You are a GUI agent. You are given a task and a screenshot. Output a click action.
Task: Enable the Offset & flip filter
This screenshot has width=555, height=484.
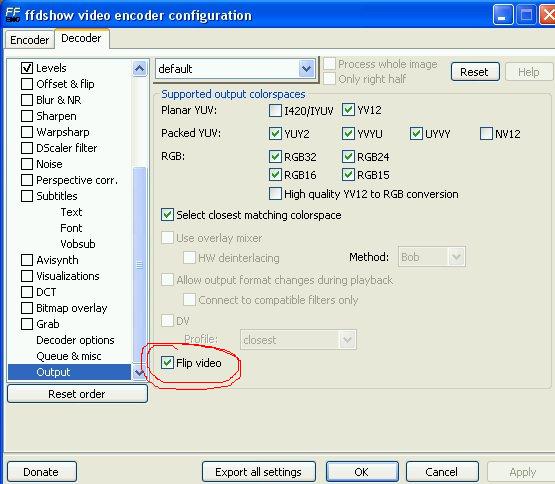(27, 84)
